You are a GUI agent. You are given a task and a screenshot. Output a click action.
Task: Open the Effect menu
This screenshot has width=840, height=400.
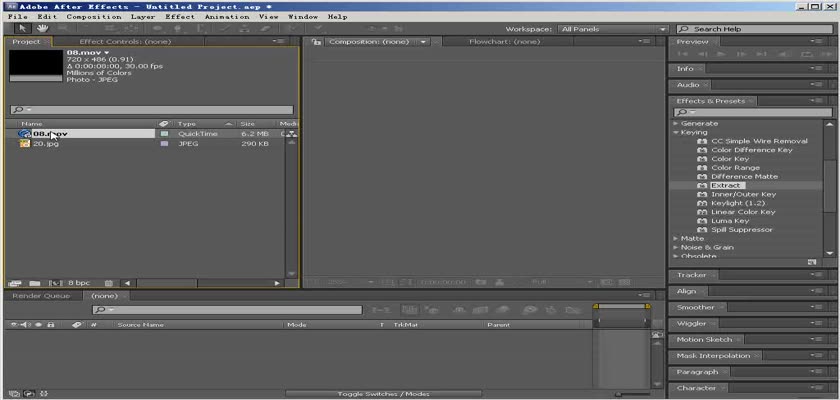(180, 17)
